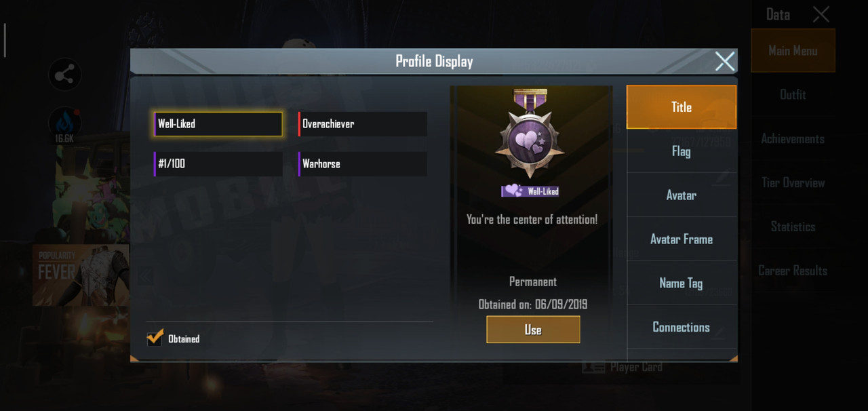Image resolution: width=868 pixels, height=411 pixels.
Task: Select Main Menu in Data panel
Action: coord(793,51)
